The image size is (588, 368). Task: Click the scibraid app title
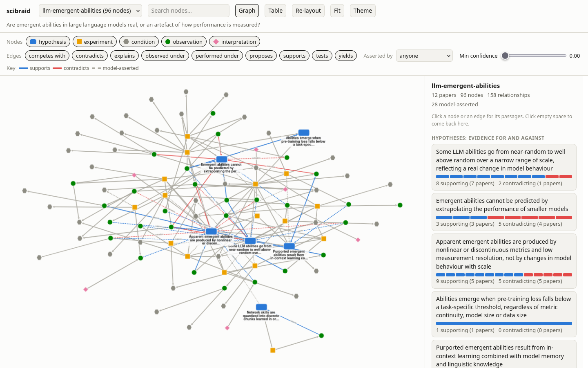pyautogui.click(x=18, y=11)
